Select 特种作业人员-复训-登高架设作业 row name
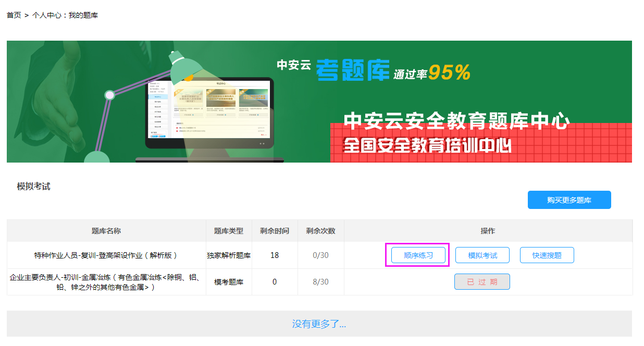Viewport: 644px width, 346px height. (x=106, y=255)
